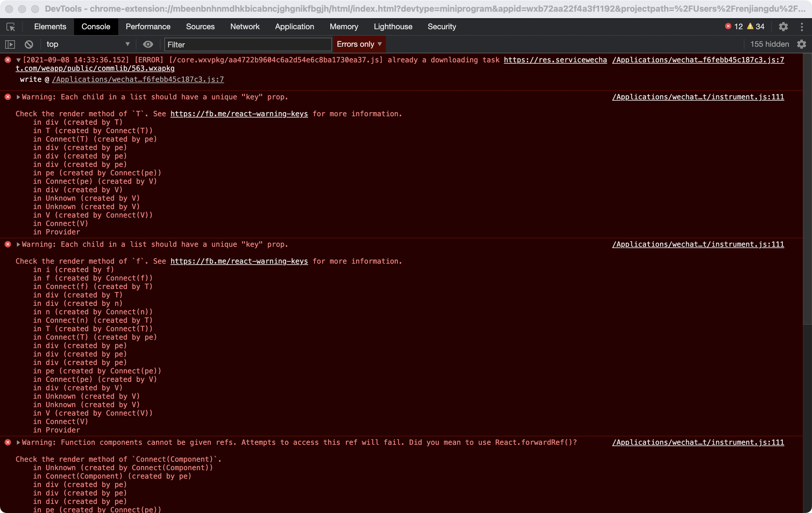This screenshot has height=513, width=812.
Task: Open DevTools settings gear
Action: click(783, 27)
